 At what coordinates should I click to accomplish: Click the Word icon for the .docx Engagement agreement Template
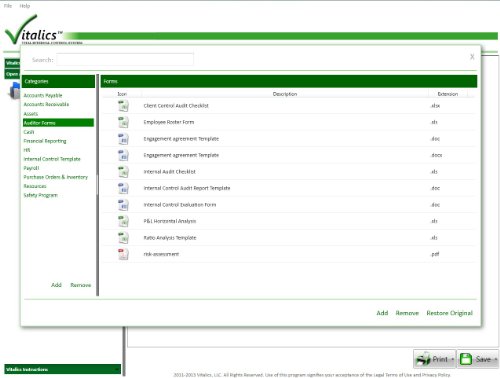(123, 155)
